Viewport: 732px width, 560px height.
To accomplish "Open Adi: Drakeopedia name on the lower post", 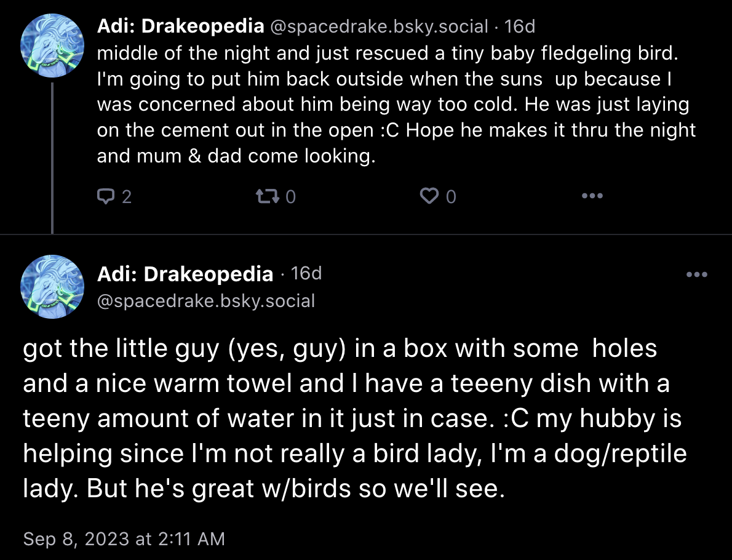I will click(185, 274).
